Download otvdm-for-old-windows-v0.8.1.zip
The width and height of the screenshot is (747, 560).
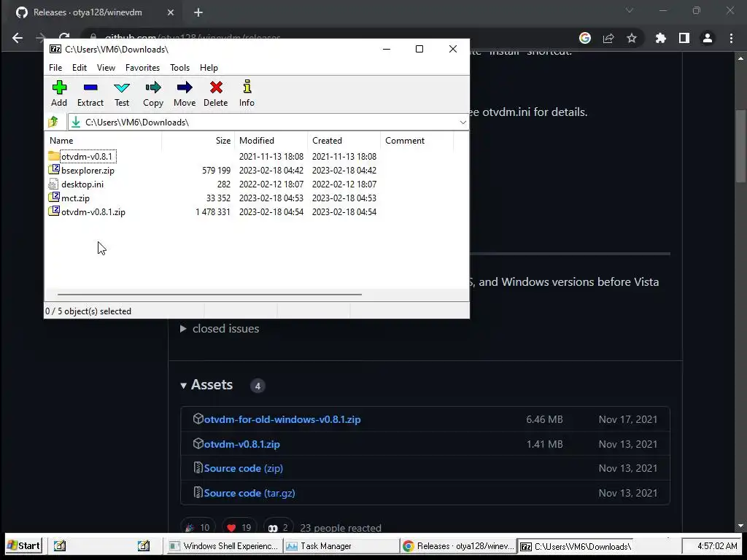282,419
